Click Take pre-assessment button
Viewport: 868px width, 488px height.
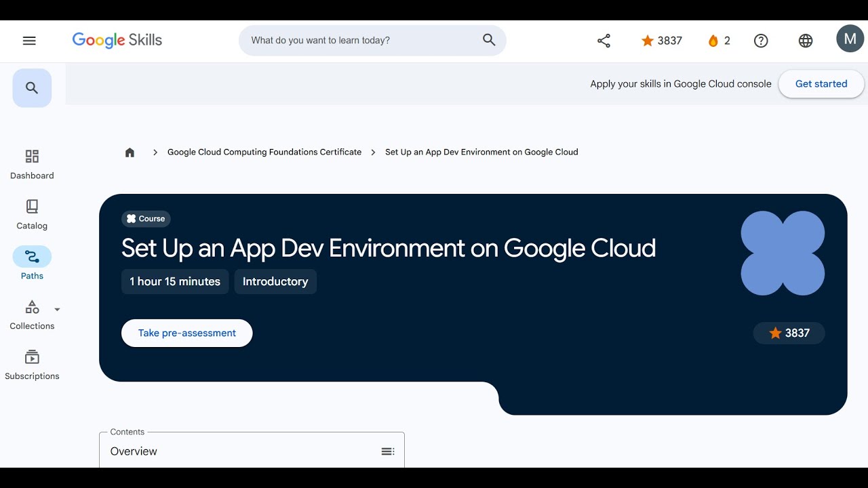(x=187, y=333)
